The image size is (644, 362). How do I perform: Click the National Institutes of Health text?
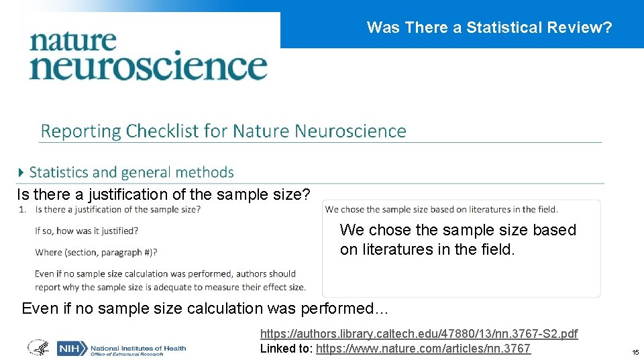coord(138,348)
